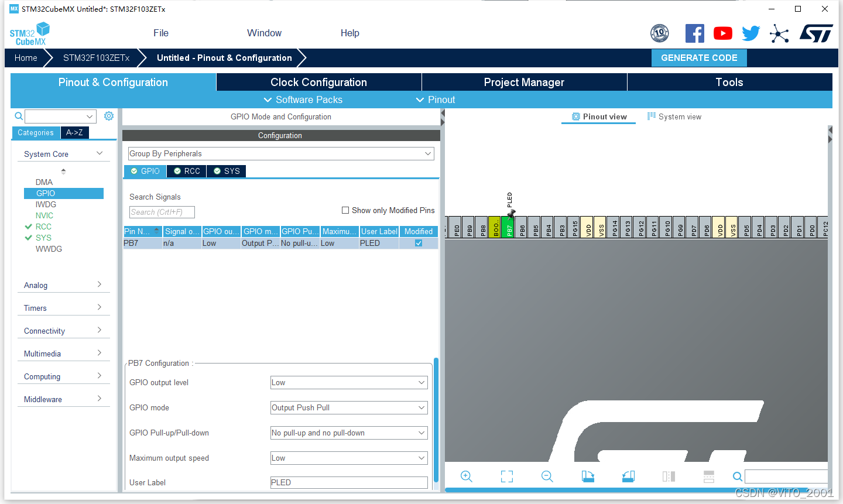The height and width of the screenshot is (504, 843).
Task: Open GPIO output level dropdown
Action: (x=349, y=382)
